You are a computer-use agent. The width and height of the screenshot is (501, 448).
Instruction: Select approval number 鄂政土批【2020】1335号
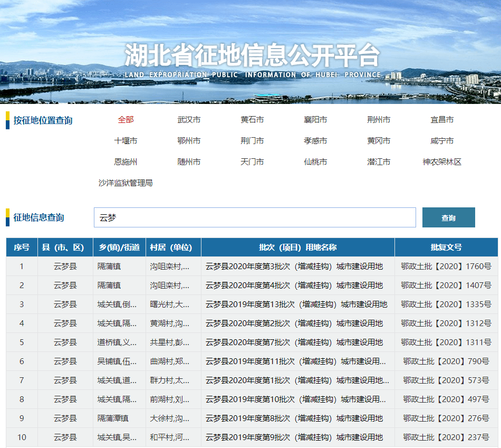pyautogui.click(x=446, y=304)
